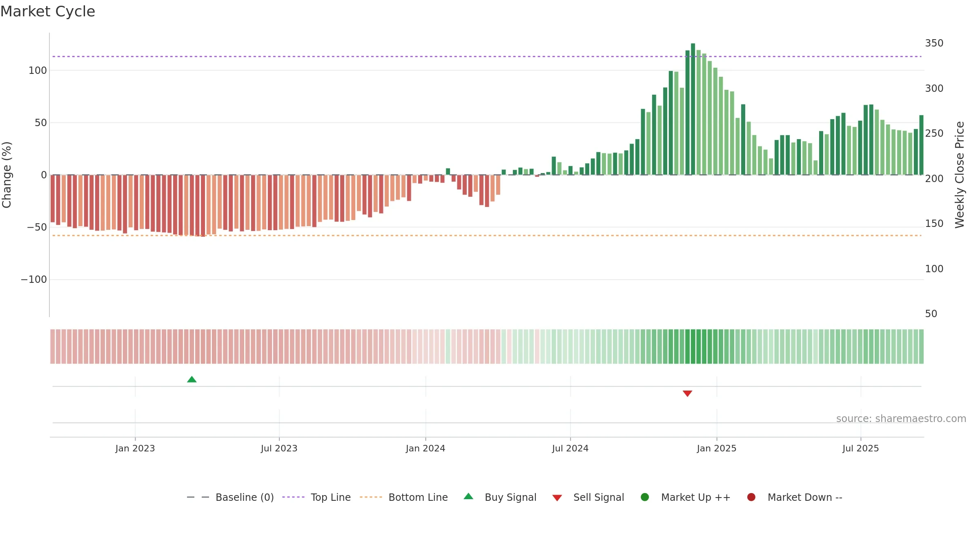Click the Jul 2025 axis label
Viewport: 980px width, 551px height.
point(861,449)
